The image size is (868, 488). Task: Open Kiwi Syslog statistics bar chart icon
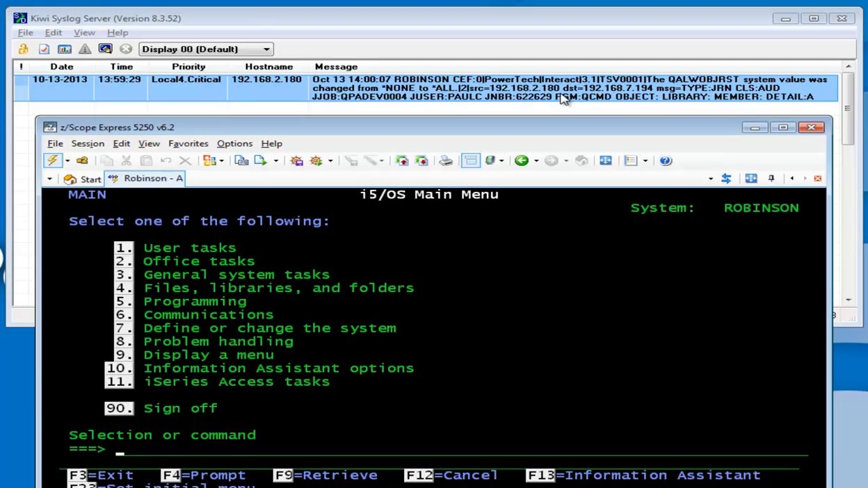[x=63, y=49]
